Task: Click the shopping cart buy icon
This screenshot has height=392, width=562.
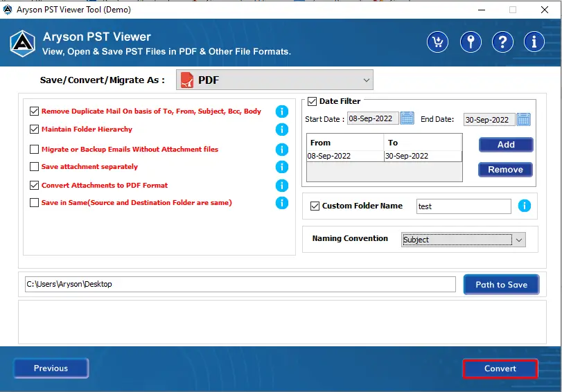Action: click(437, 42)
